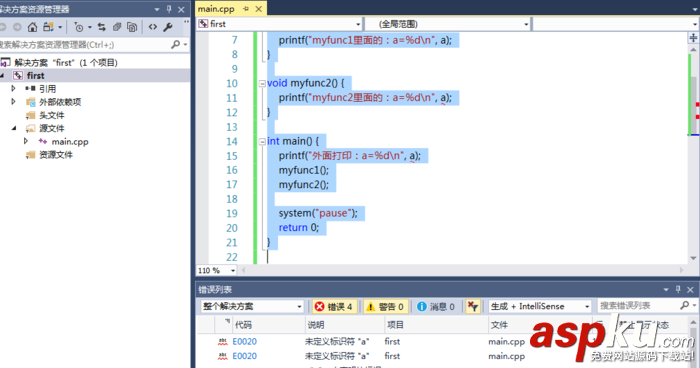Image resolution: width=700 pixels, height=368 pixels.
Task: Select the 头文件 folder
Action: click(51, 115)
